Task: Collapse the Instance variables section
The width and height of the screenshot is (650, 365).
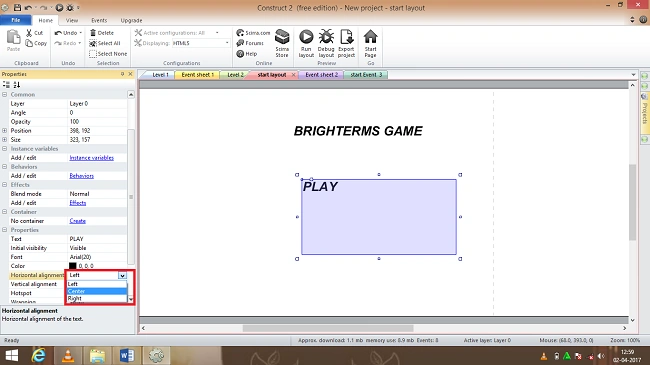Action: pyautogui.click(x=5, y=148)
